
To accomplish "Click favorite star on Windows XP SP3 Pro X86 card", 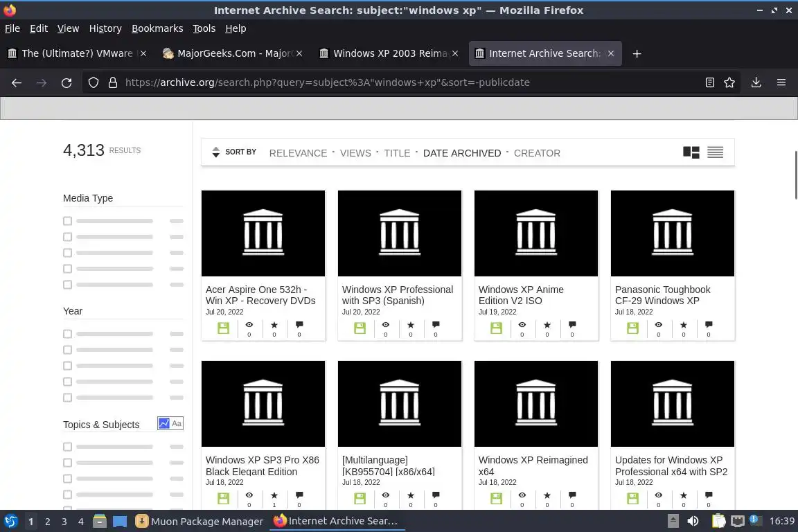I will 274,495.
